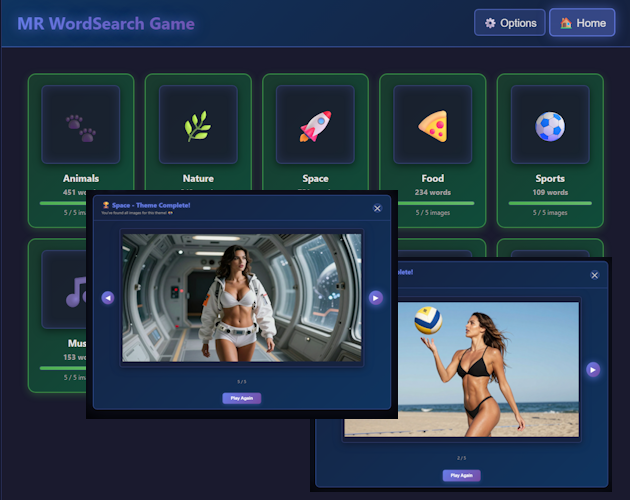
Task: Show next image in Space popup
Action: coord(376,298)
